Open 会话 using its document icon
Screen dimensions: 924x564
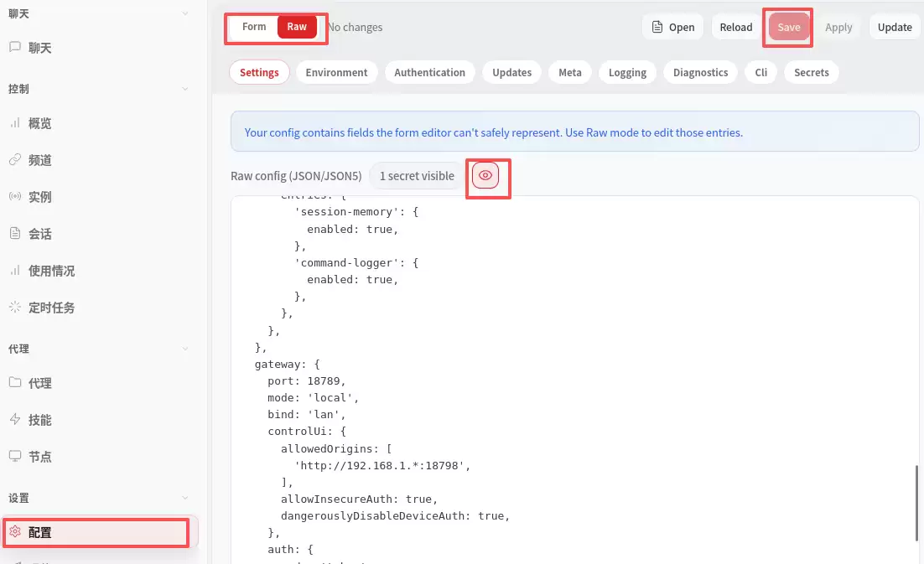15,234
